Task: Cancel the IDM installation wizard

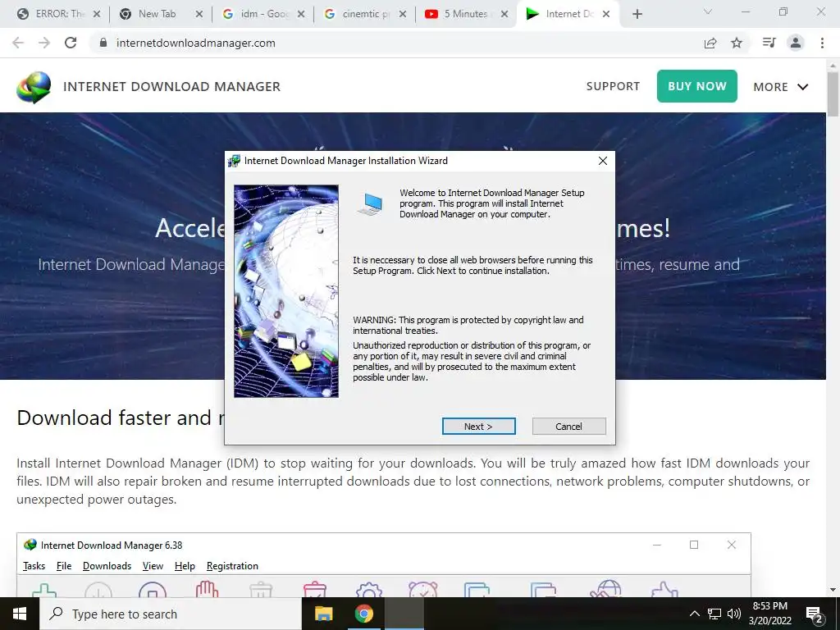Action: click(569, 427)
